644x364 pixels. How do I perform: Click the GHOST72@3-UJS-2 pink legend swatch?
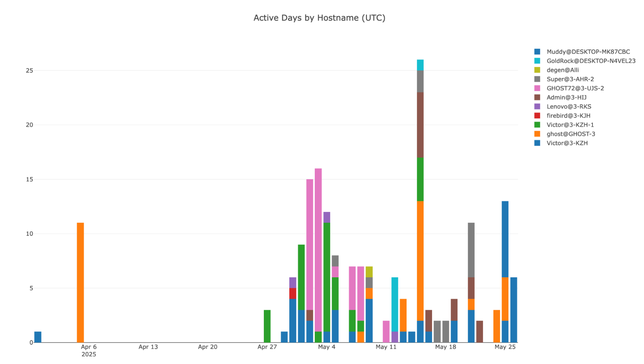[537, 88]
